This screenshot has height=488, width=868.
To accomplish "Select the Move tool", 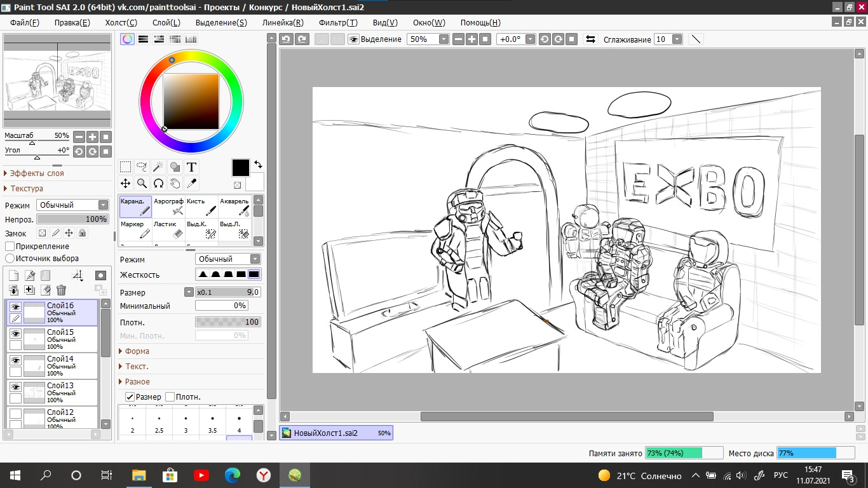I will click(126, 184).
